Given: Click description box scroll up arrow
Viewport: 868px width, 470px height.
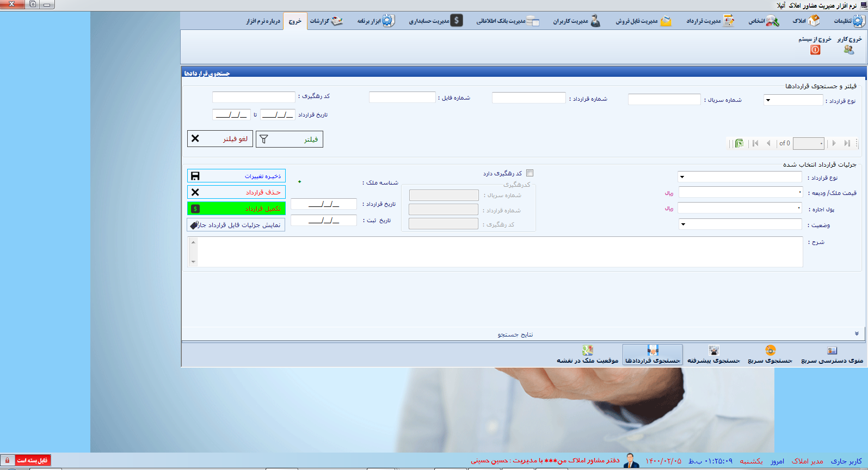Looking at the screenshot, I should click(193, 242).
